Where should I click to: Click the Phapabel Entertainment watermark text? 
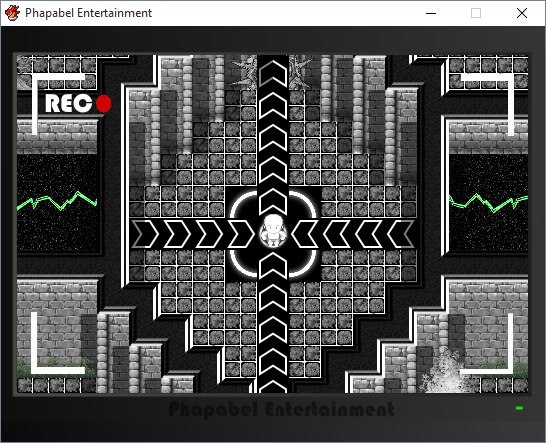[281, 410]
